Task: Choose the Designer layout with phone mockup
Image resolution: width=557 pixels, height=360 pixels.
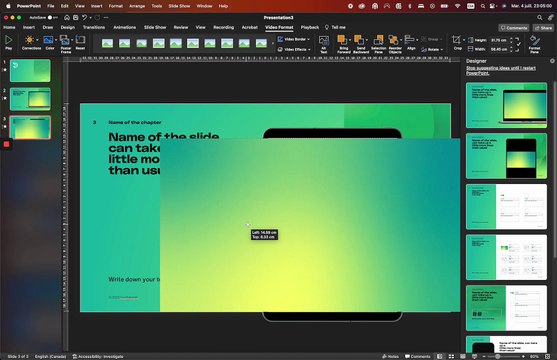Action: pyautogui.click(x=506, y=156)
